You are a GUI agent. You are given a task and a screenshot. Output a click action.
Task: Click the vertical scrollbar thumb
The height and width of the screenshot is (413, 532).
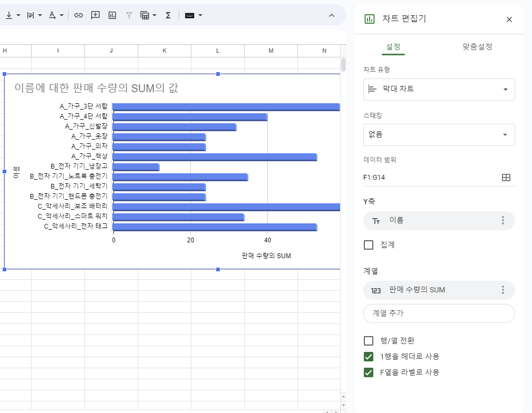coord(343,65)
